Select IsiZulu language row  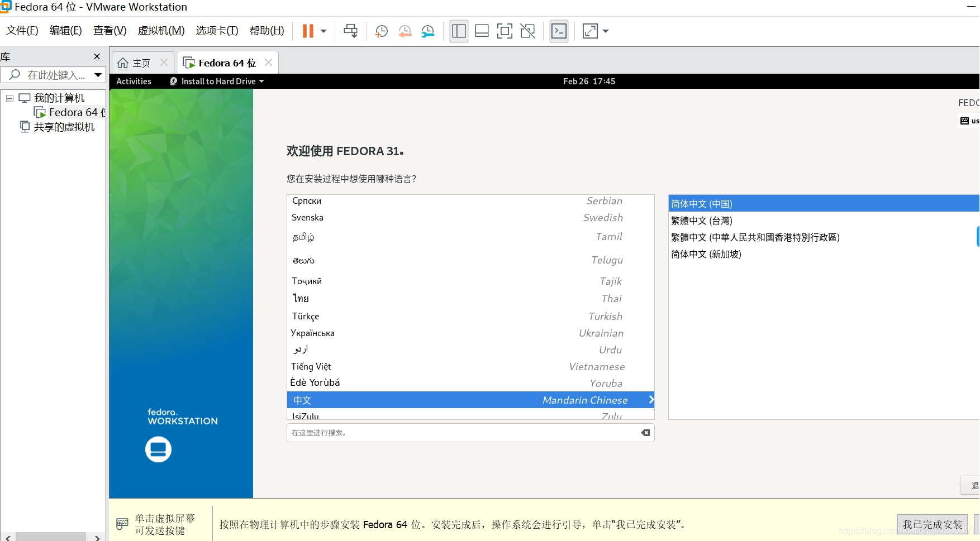click(x=470, y=414)
